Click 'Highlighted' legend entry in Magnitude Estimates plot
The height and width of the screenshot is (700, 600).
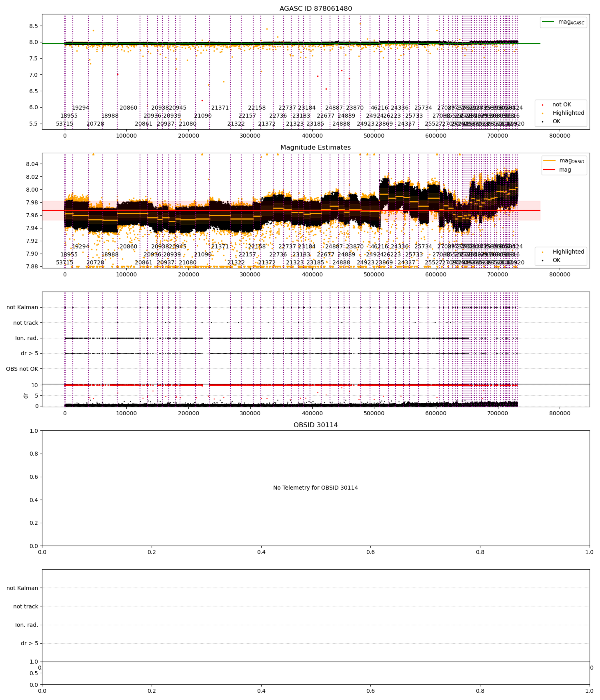[564, 252]
